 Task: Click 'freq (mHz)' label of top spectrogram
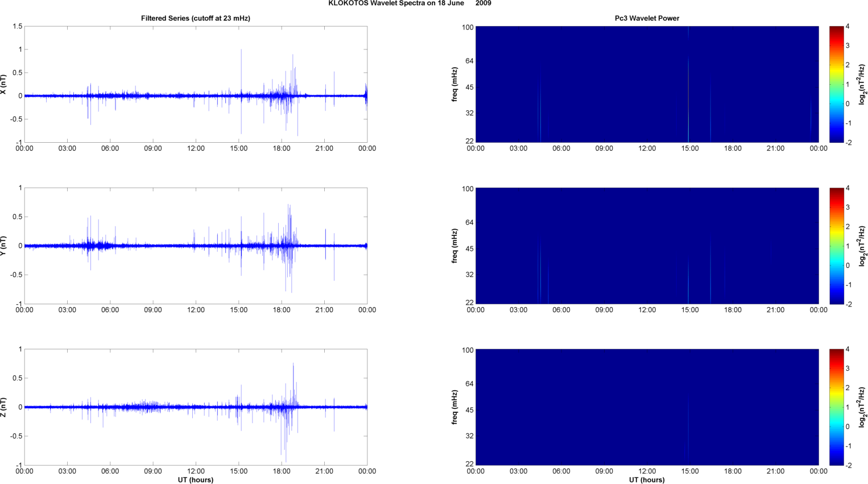pyautogui.click(x=454, y=84)
